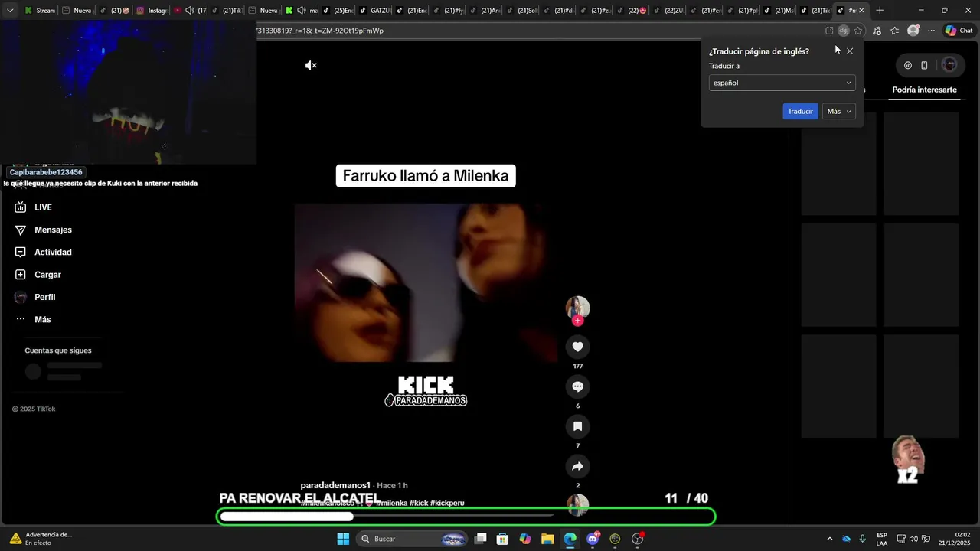Click the translate icon in address bar
This screenshot has height=551, width=980.
pos(843,31)
